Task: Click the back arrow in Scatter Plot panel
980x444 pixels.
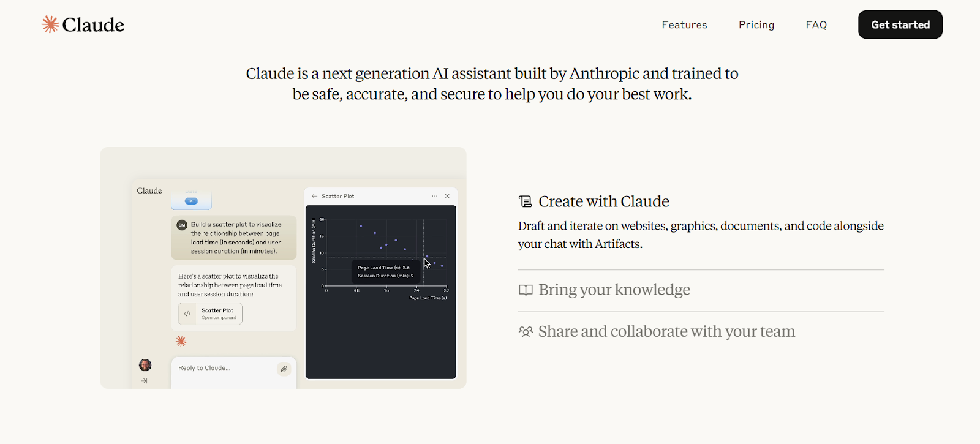Action: pyautogui.click(x=314, y=196)
